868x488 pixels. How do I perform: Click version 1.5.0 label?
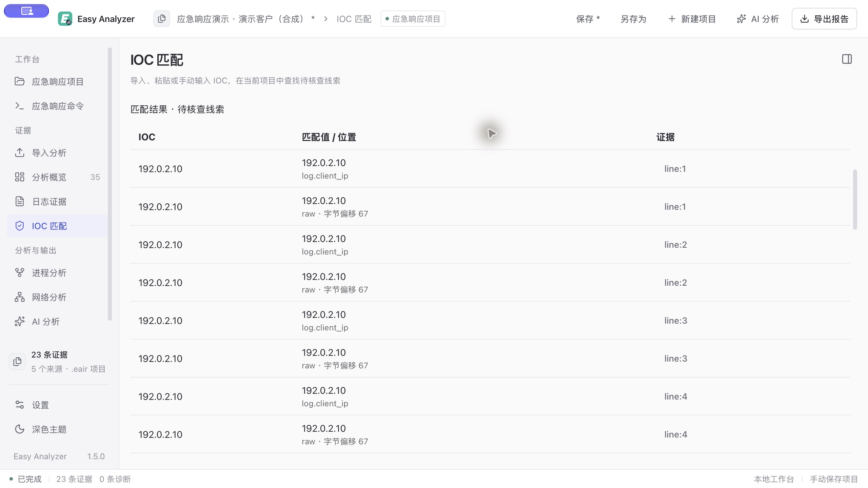pyautogui.click(x=96, y=456)
